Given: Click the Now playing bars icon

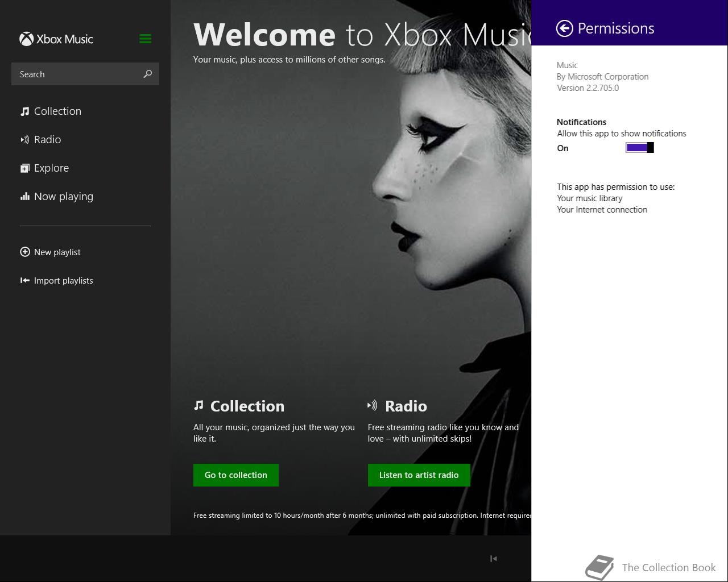Looking at the screenshot, I should (24, 197).
